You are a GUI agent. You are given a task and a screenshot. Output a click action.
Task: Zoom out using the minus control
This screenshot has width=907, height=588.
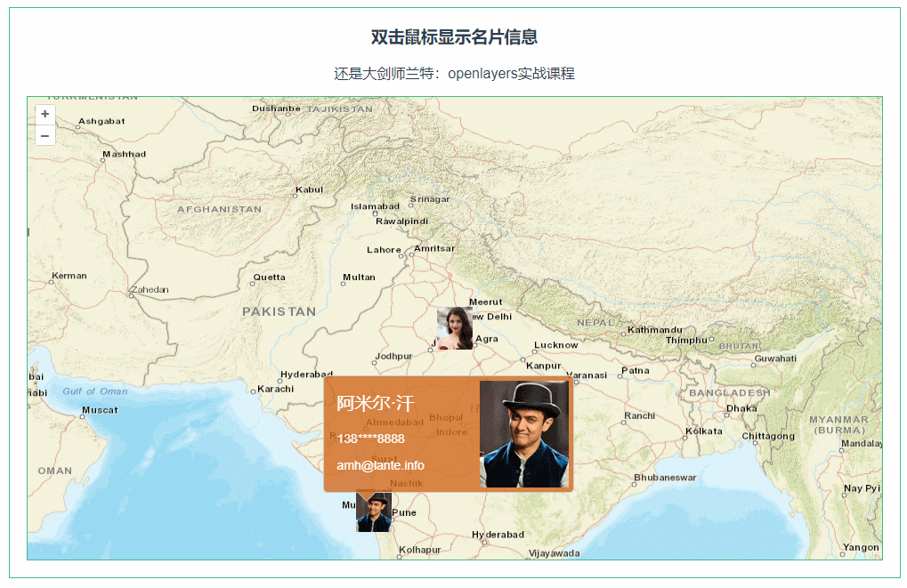[45, 134]
